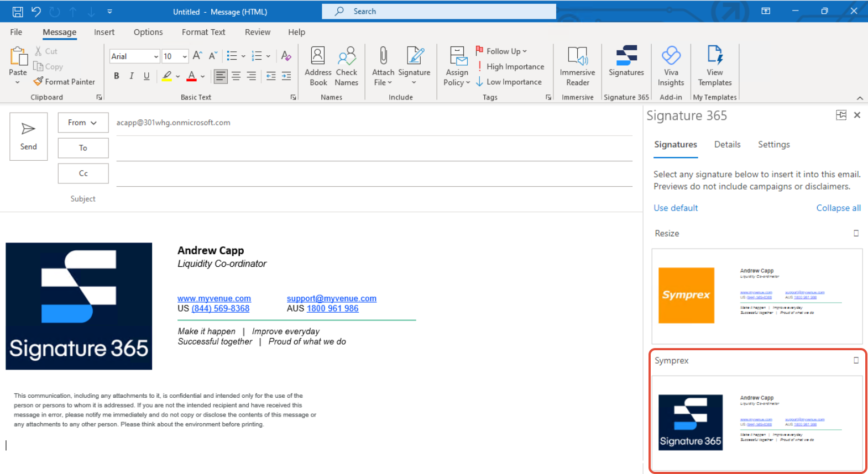Viewport: 868px width, 474px height.
Task: Clear all formatting icon
Action: [x=286, y=56]
